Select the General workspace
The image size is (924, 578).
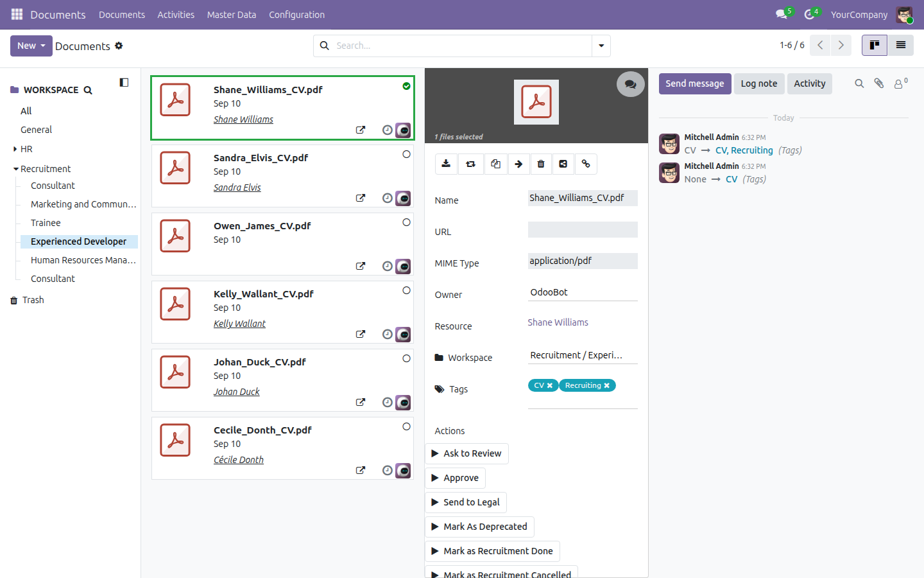tap(36, 130)
